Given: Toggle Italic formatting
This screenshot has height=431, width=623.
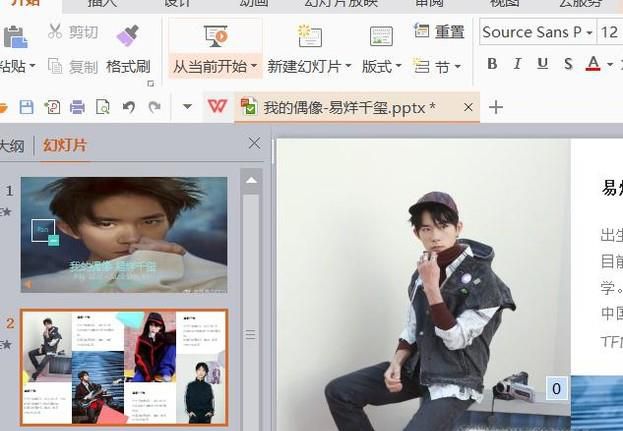Looking at the screenshot, I should [517, 64].
